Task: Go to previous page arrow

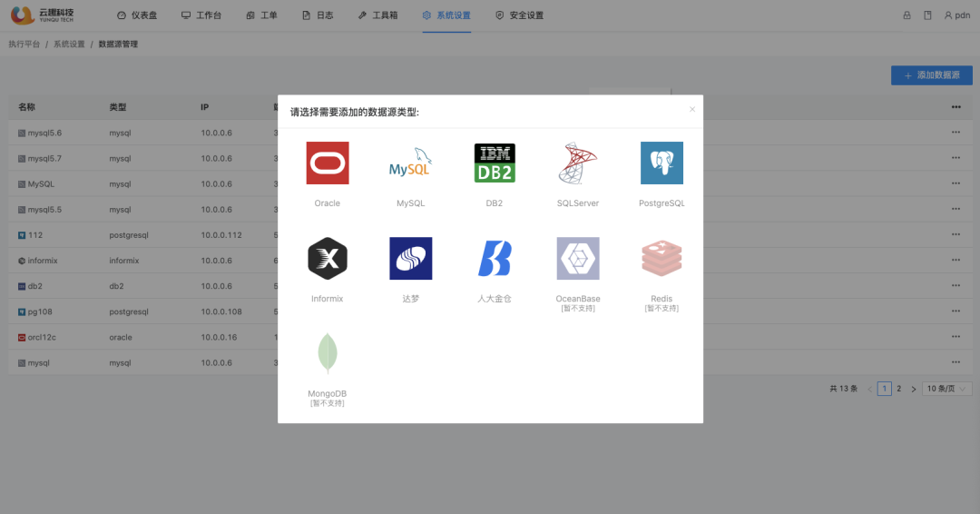Action: [869, 389]
